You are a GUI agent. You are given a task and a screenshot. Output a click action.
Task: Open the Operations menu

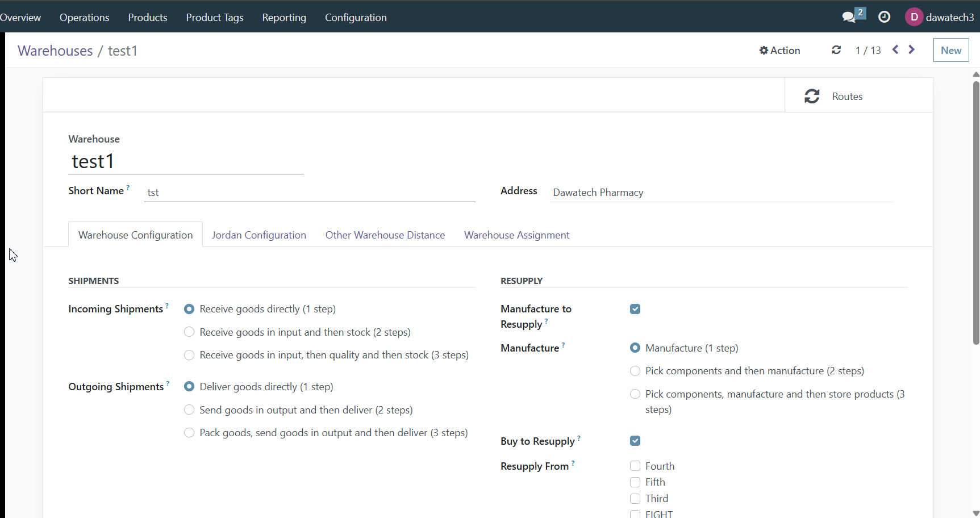[x=84, y=18]
